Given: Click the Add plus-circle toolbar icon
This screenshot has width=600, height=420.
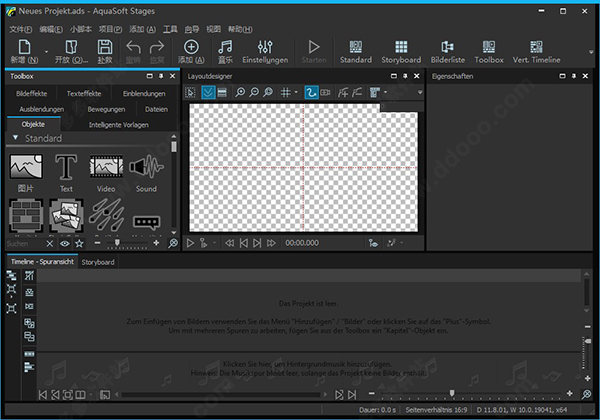Looking at the screenshot, I should [191, 47].
